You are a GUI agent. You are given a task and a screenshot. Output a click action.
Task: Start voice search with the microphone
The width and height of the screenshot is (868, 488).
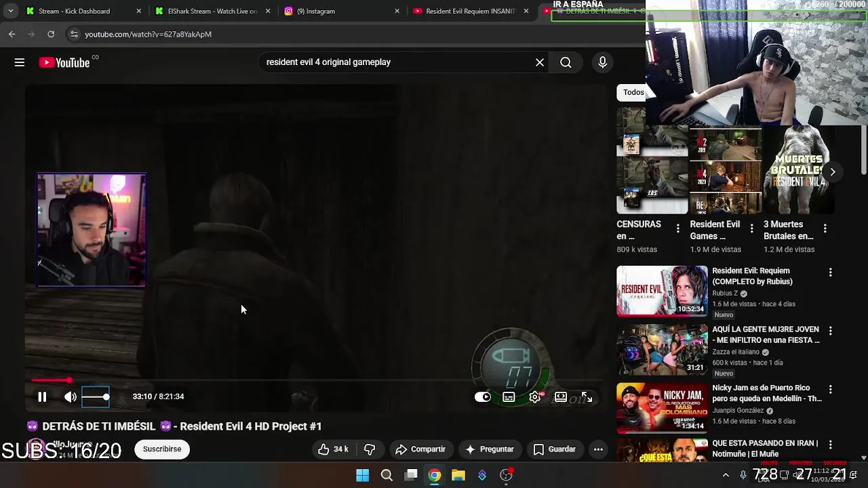[x=603, y=62]
